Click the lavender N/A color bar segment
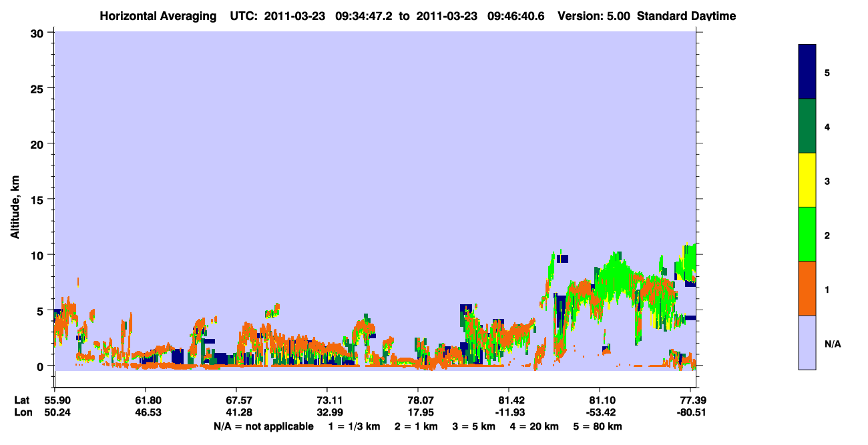The height and width of the screenshot is (445, 868). (x=807, y=342)
